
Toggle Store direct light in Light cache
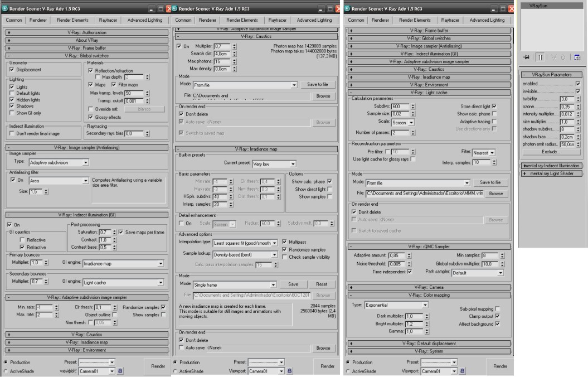494,106
